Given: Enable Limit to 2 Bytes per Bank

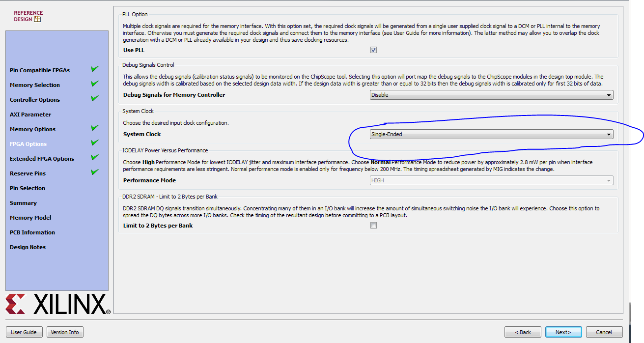Looking at the screenshot, I should pyautogui.click(x=373, y=226).
